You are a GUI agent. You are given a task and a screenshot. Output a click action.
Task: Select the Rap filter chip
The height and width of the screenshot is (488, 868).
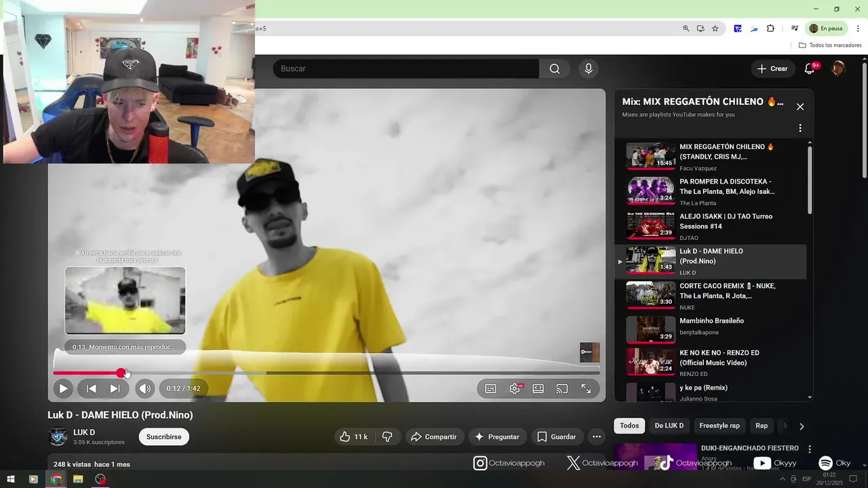click(x=762, y=426)
